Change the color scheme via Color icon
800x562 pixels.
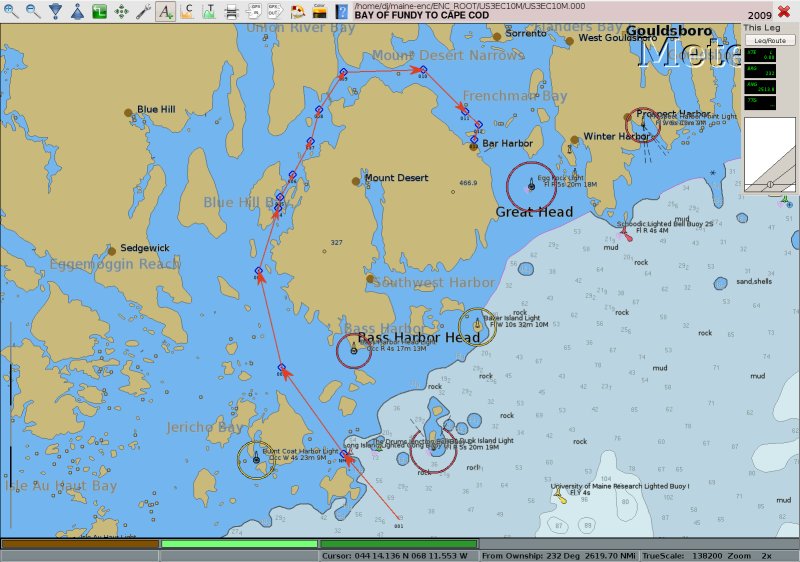click(x=320, y=12)
